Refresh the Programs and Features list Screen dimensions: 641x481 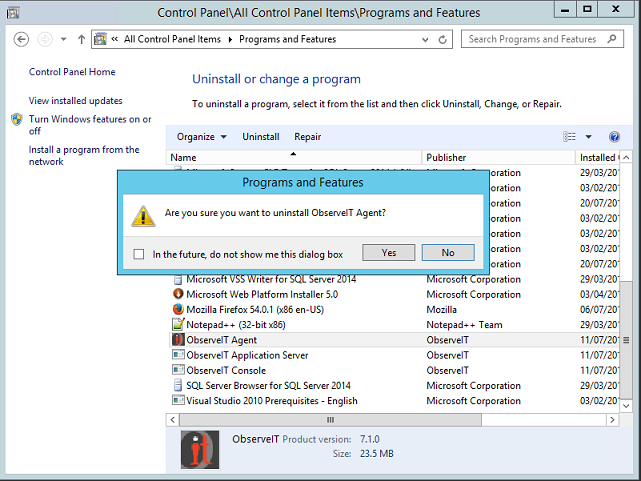(444, 39)
